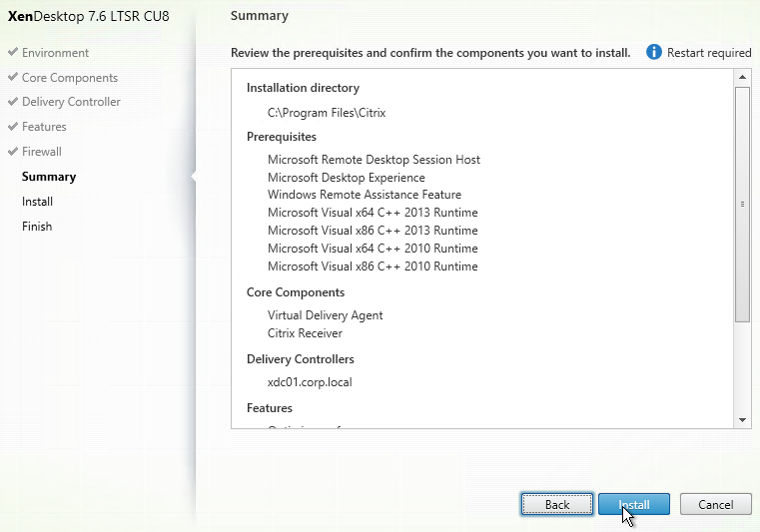Select the Finish step in sidebar

click(37, 227)
